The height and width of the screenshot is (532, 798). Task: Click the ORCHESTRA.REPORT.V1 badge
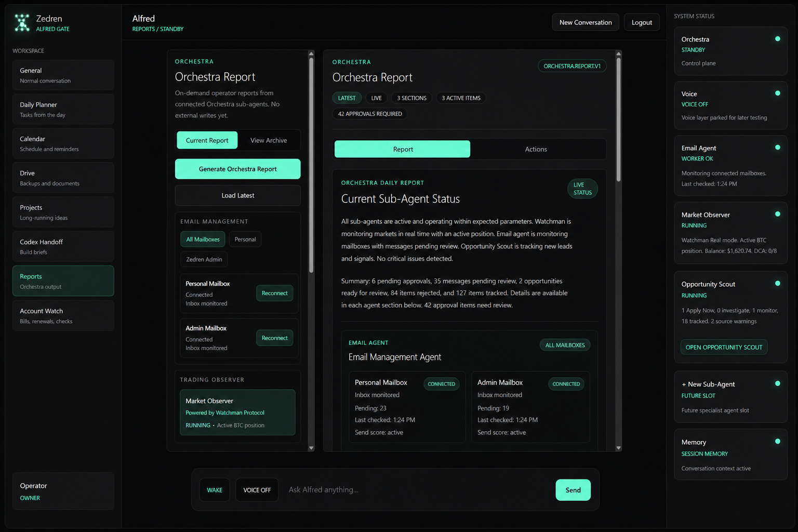pyautogui.click(x=572, y=66)
